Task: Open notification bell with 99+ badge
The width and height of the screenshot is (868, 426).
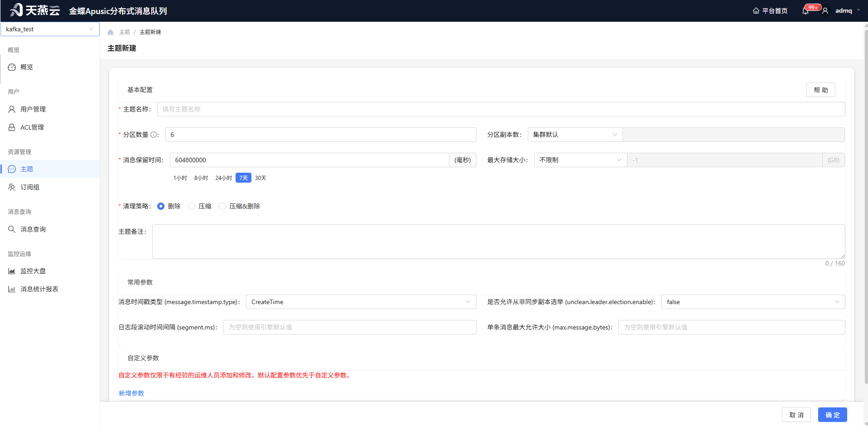Action: pos(805,11)
